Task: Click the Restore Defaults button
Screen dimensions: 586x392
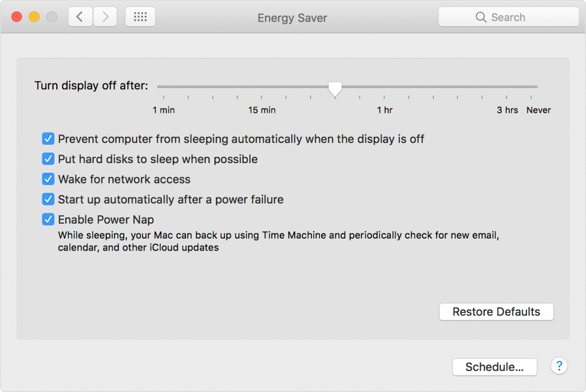Action: (496, 312)
